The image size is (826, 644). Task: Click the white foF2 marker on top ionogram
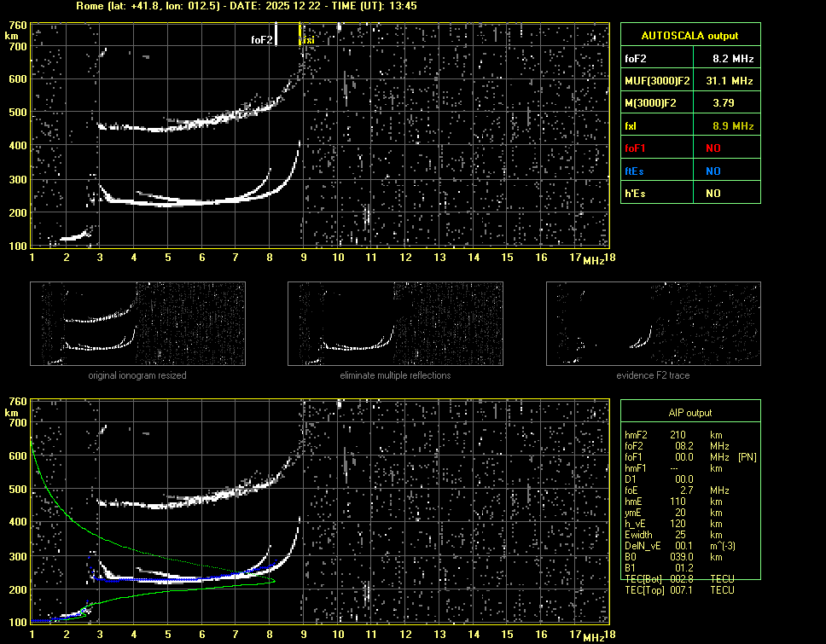coord(277,35)
